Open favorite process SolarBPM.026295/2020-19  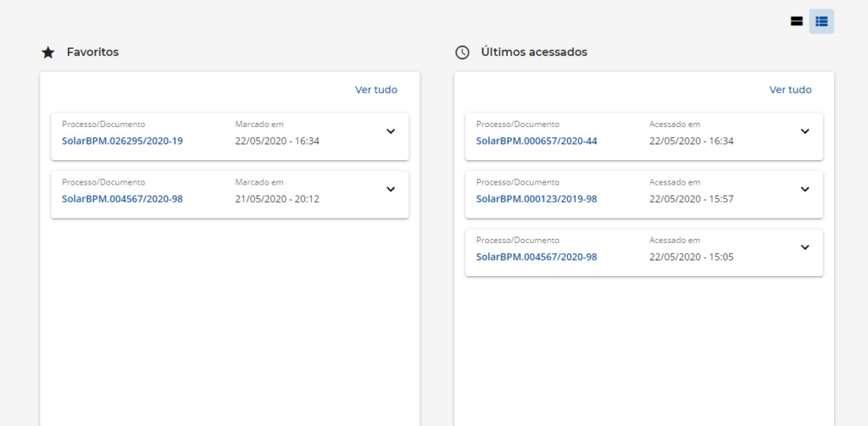tap(122, 141)
